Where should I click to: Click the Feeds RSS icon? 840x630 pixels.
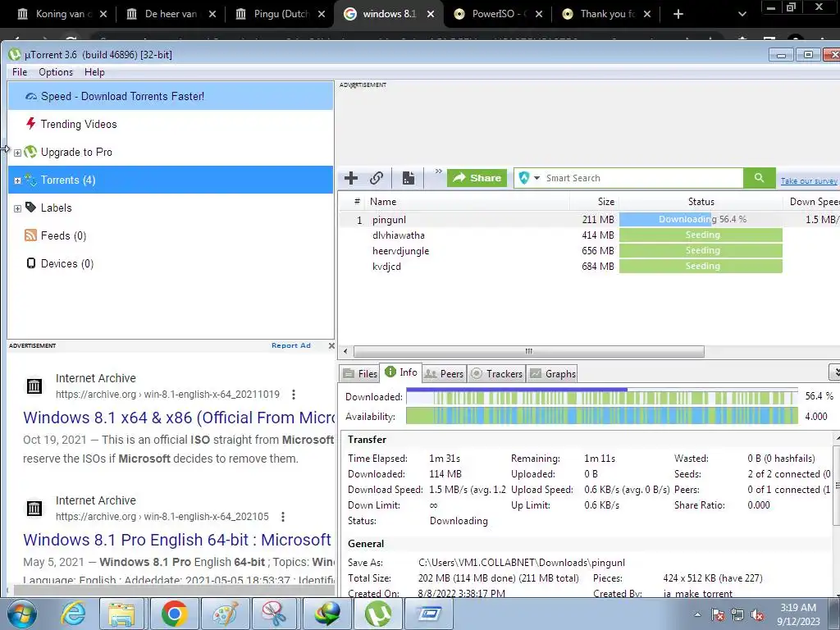point(30,235)
